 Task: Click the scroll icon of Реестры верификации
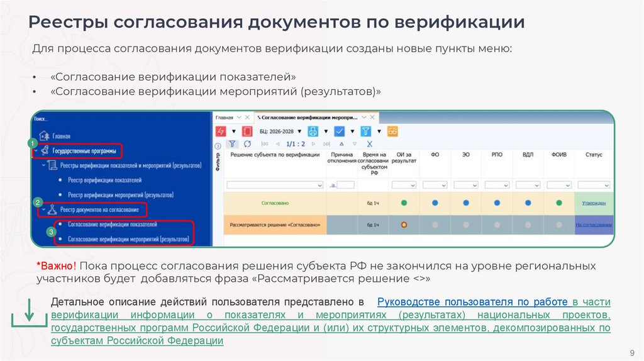click(x=52, y=165)
